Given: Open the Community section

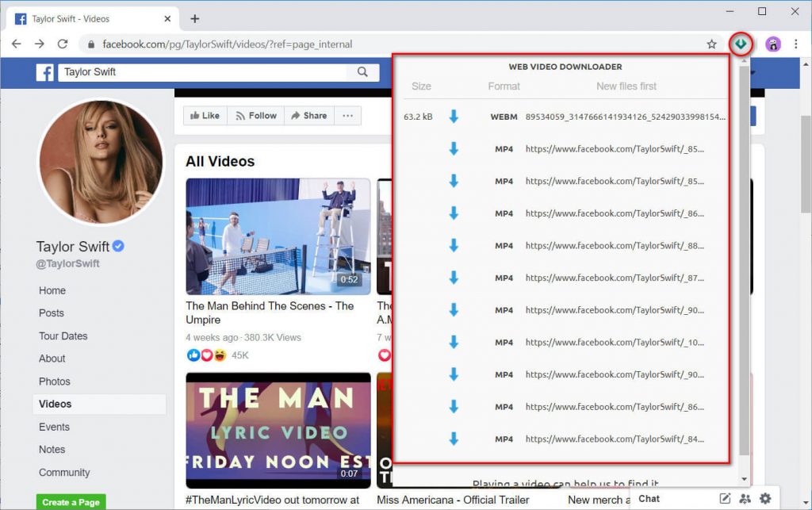Looking at the screenshot, I should point(64,472).
